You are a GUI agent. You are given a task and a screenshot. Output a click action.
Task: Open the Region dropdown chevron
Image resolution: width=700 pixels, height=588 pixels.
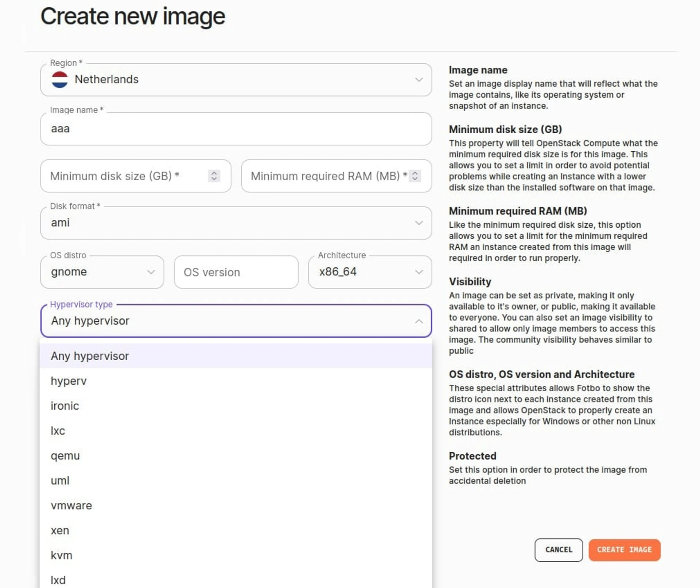tap(419, 79)
